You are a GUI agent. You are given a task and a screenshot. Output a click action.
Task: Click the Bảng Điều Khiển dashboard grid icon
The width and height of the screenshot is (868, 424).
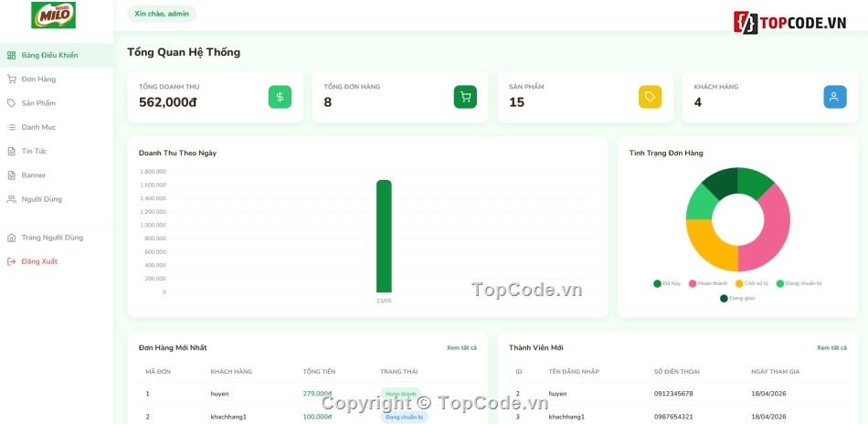(x=11, y=56)
